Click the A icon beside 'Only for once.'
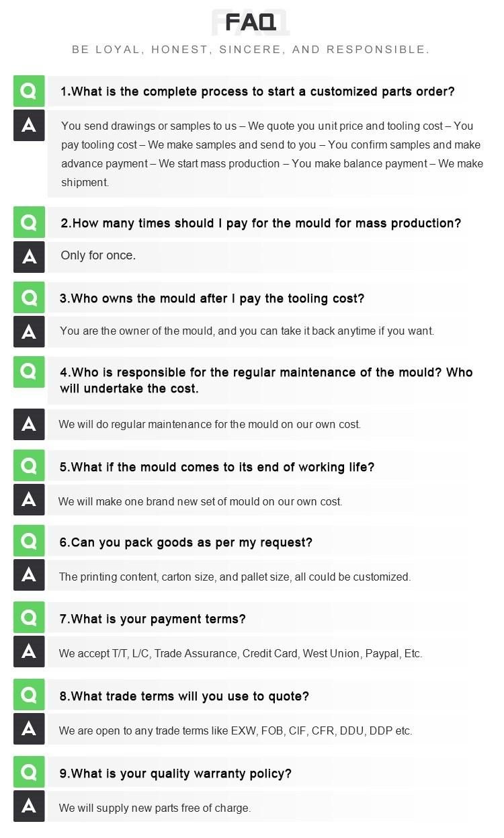 (29, 256)
